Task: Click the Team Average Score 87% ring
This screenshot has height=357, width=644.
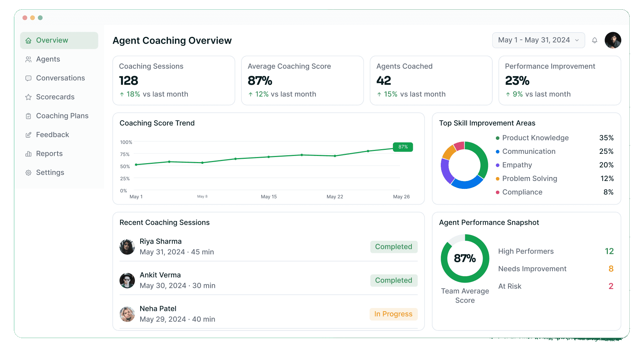Action: click(465, 259)
